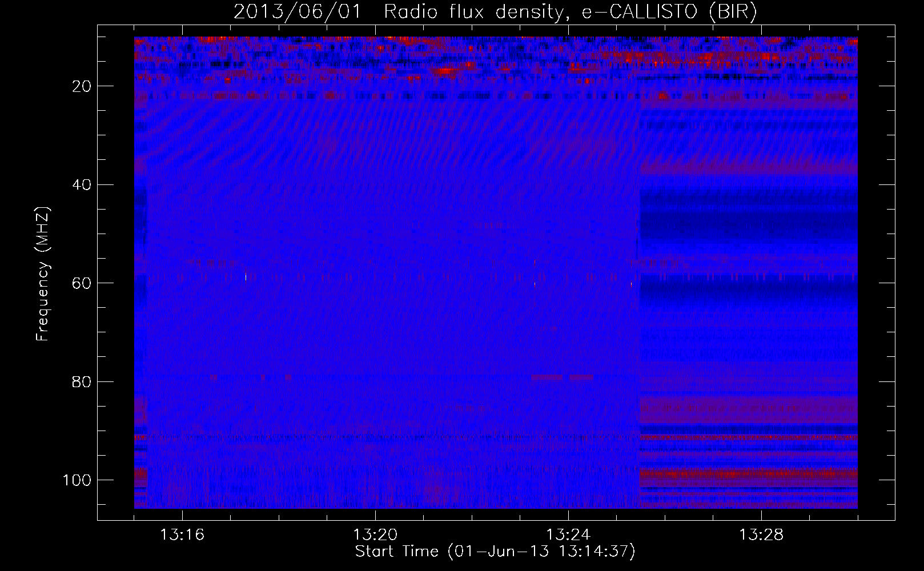
Task: Click the frequency tick label "100"
Action: 78,480
